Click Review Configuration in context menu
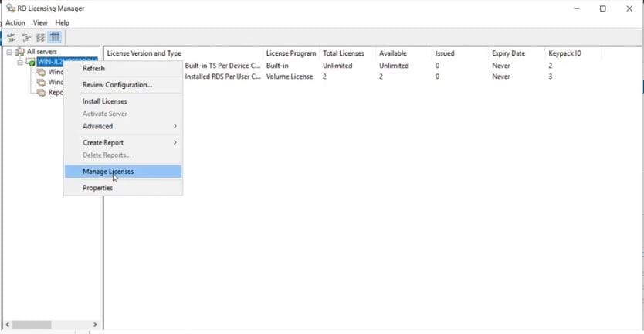The width and height of the screenshot is (644, 334). click(117, 85)
